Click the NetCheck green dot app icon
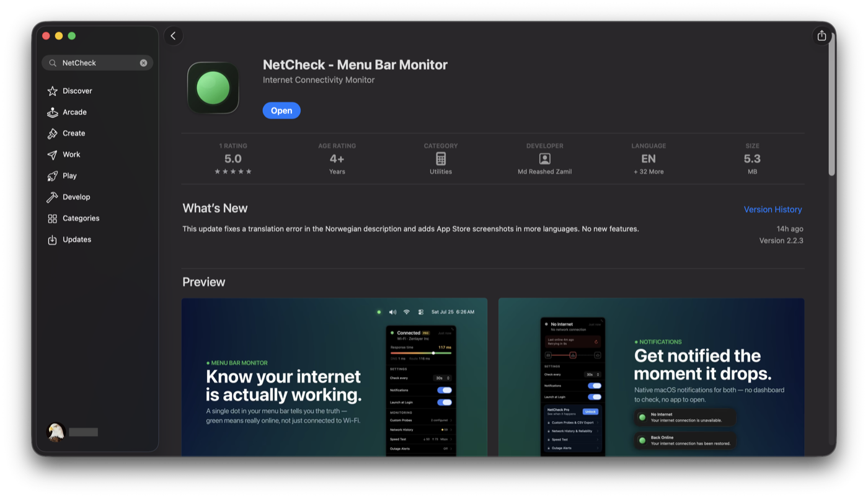The height and width of the screenshot is (498, 868). click(213, 87)
